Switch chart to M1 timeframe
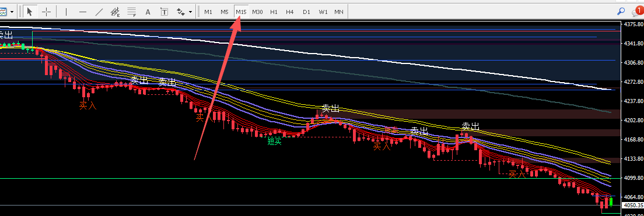Screen dimensions: 644x216 click(x=208, y=12)
